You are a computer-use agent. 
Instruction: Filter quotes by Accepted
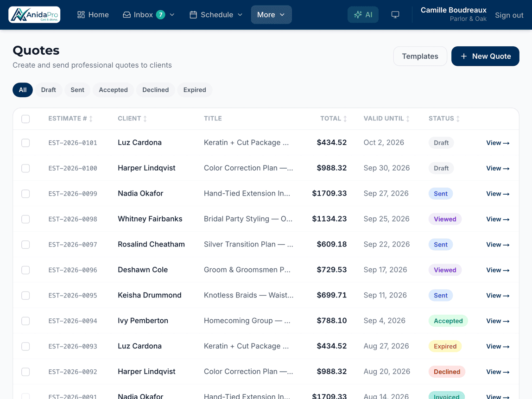click(114, 90)
